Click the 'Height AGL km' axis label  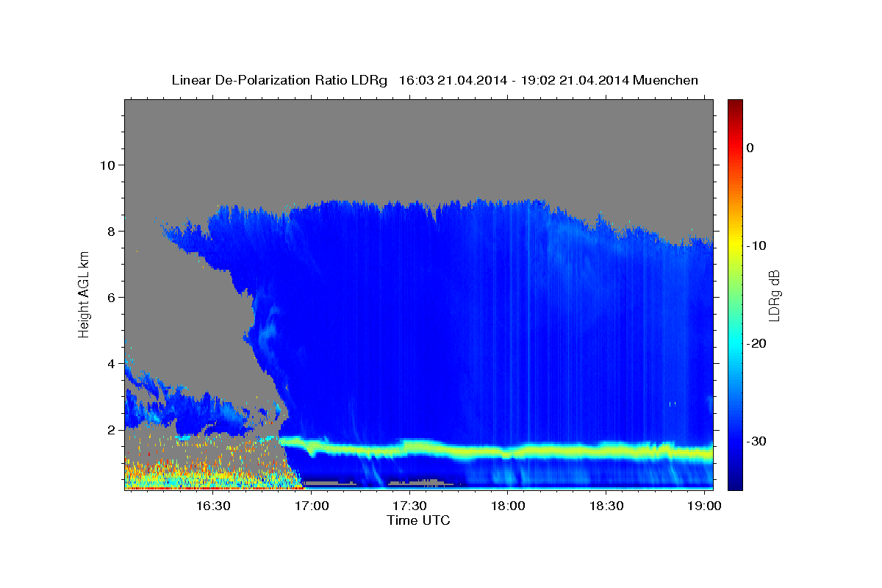tap(85, 293)
